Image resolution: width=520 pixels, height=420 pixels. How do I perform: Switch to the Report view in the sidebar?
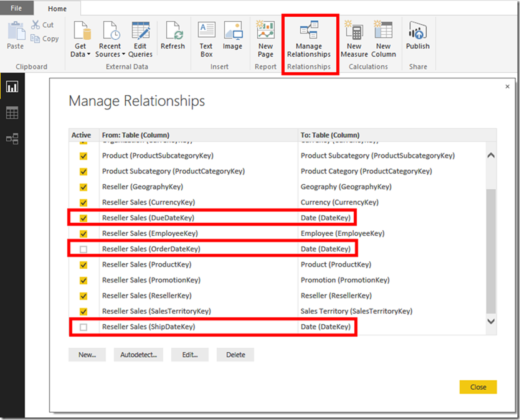coord(12,86)
